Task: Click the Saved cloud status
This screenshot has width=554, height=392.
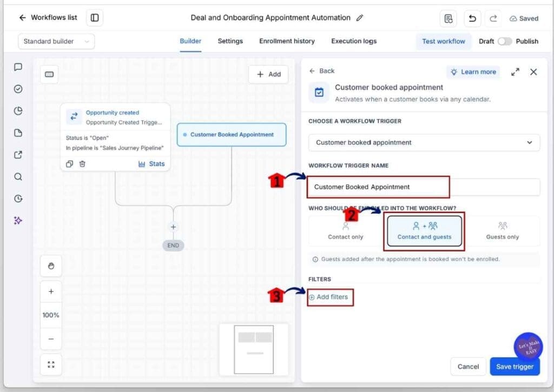Action: click(524, 18)
